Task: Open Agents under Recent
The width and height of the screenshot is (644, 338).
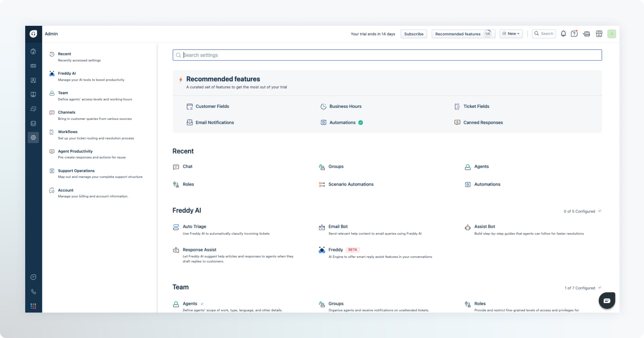Action: (x=477, y=167)
